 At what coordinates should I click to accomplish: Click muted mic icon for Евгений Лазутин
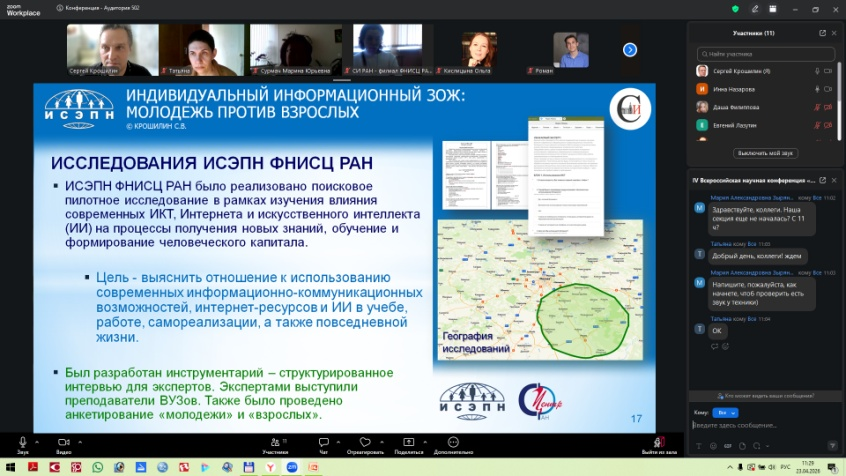point(817,125)
